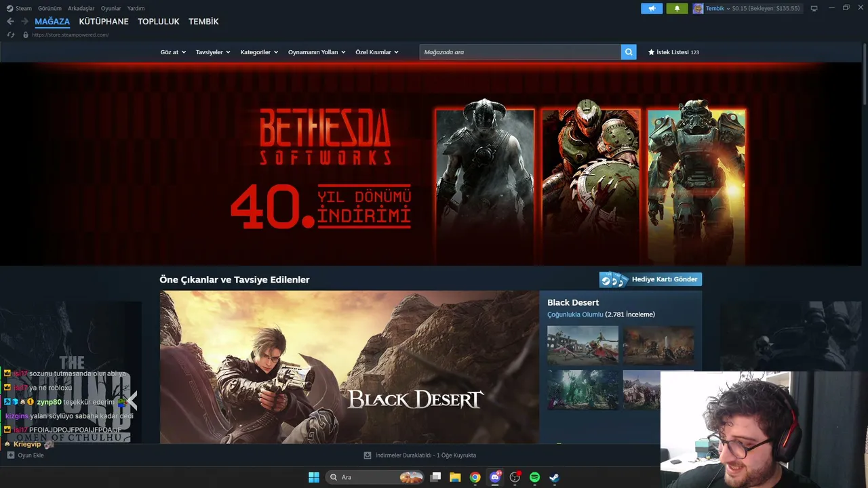Expand the Özel Kısımlar dropdown

377,52
